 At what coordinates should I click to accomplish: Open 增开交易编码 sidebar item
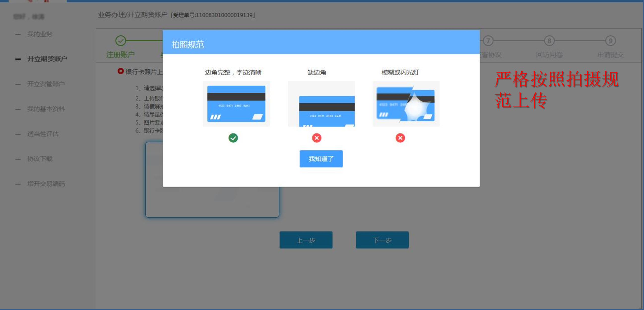46,184
